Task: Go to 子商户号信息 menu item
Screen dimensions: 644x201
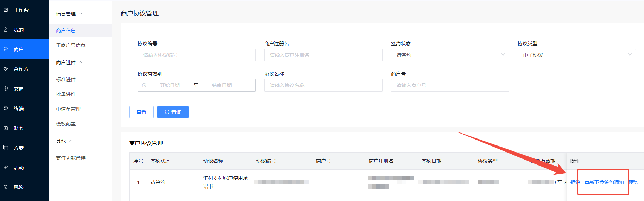Action: coord(71,45)
